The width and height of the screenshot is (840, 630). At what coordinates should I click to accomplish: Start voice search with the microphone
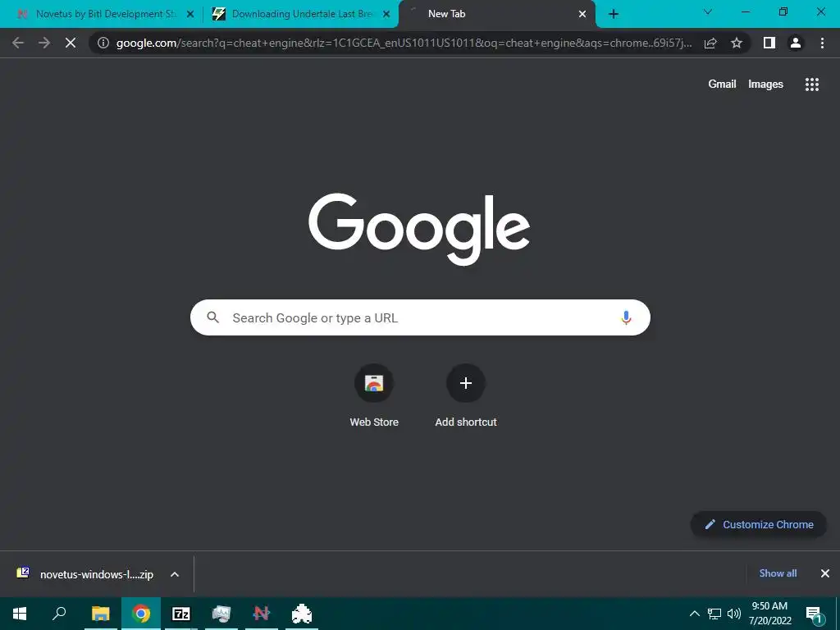(x=626, y=317)
